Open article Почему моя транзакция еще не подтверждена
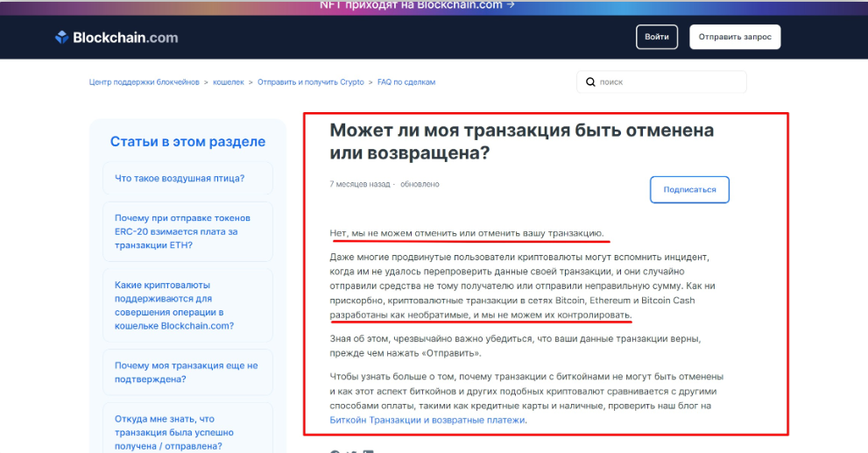 [187, 372]
